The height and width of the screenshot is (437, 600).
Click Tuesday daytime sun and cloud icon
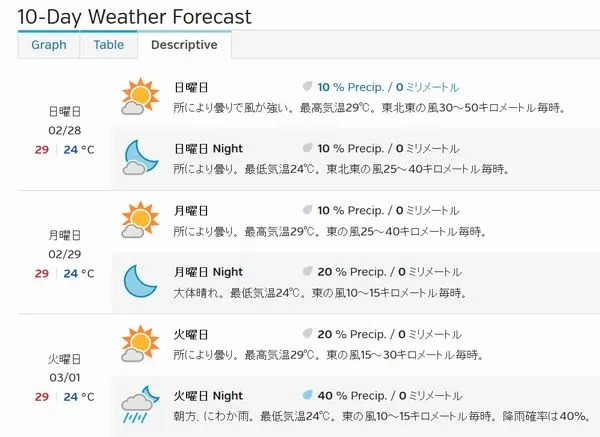coord(140,344)
